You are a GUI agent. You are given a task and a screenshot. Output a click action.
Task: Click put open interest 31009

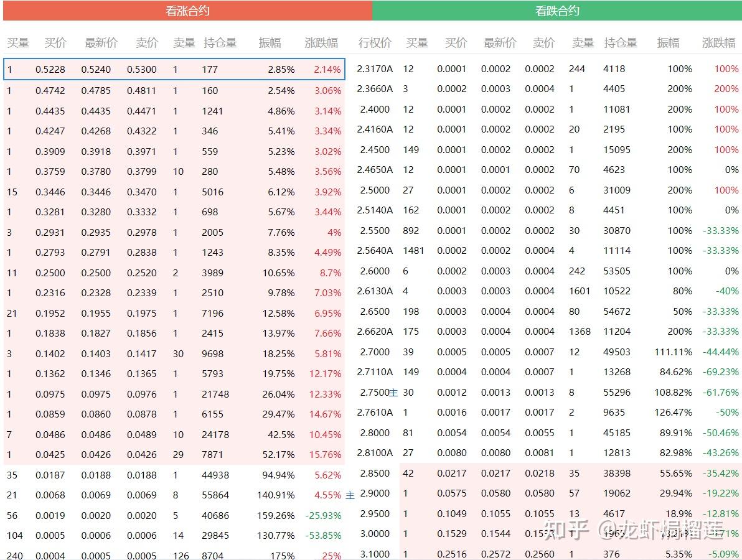[x=617, y=190]
